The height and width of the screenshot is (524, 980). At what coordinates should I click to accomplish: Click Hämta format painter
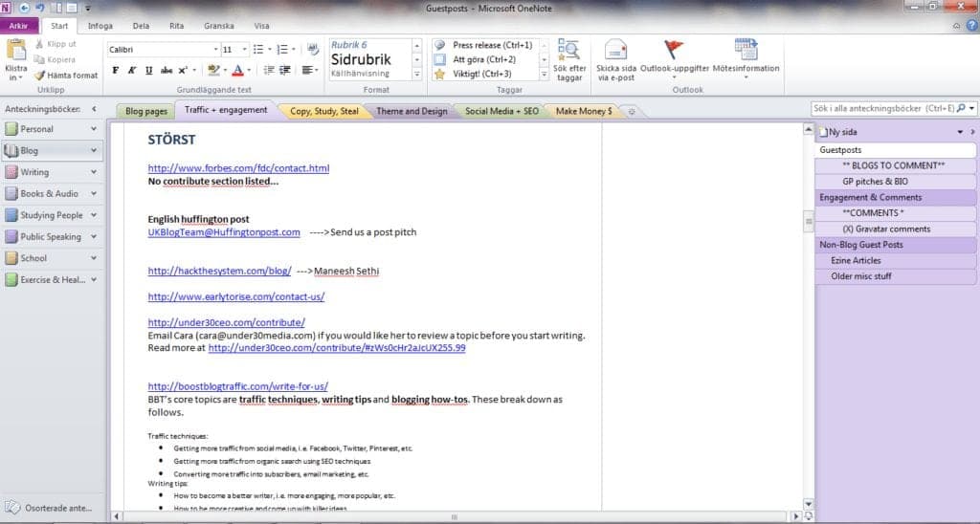point(66,76)
